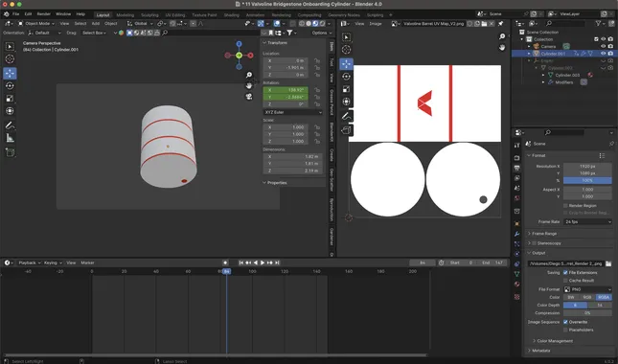This screenshot has height=364, width=618.
Task: Select the Scale tool in viewport toolbar
Action: [10, 99]
